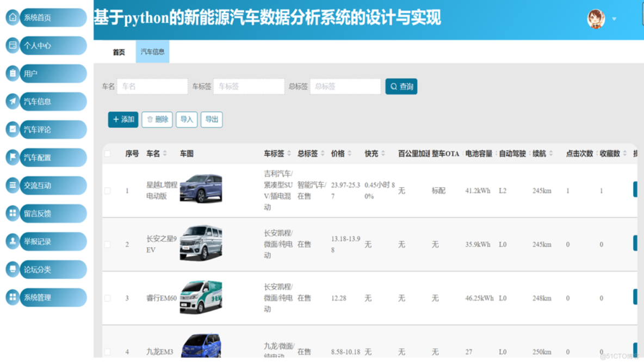Check the checkbox for 星越L增程电动版

tap(107, 190)
